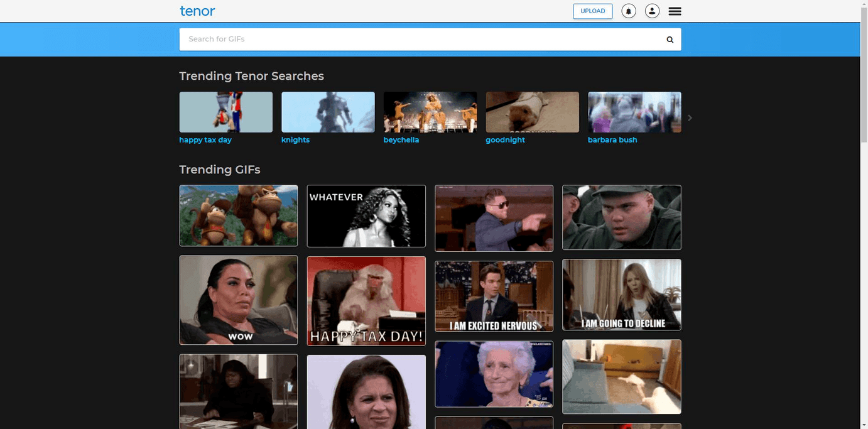Open the couch with animal GIF
Image resolution: width=868 pixels, height=429 pixels.
click(622, 377)
